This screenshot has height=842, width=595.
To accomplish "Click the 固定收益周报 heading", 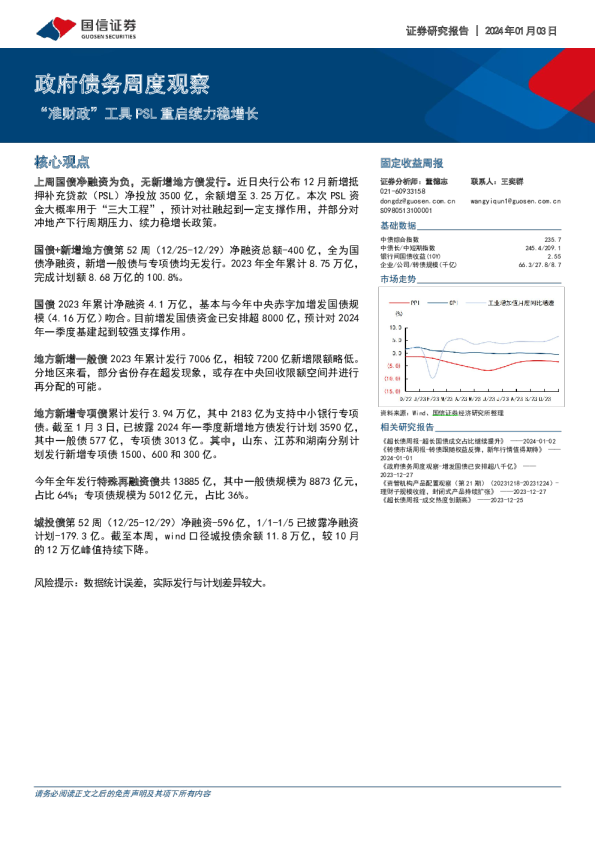I will tap(412, 163).
